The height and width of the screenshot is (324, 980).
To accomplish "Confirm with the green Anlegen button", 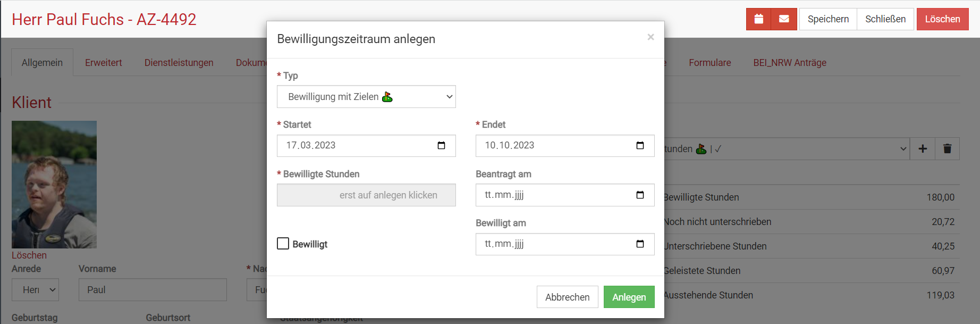I will tap(629, 297).
